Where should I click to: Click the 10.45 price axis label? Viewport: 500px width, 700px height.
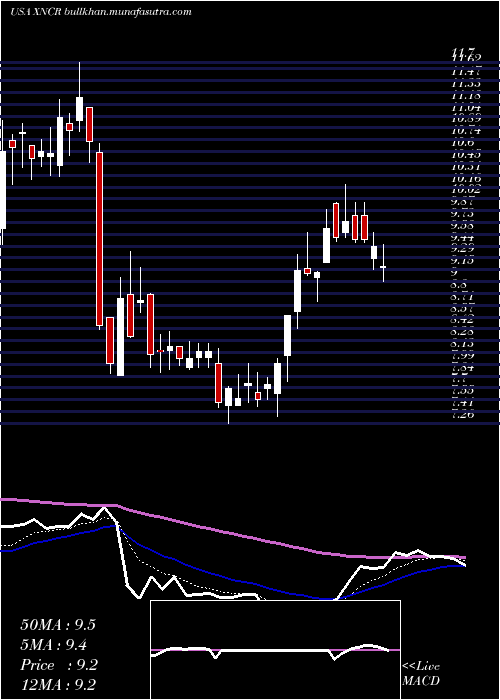(466, 154)
